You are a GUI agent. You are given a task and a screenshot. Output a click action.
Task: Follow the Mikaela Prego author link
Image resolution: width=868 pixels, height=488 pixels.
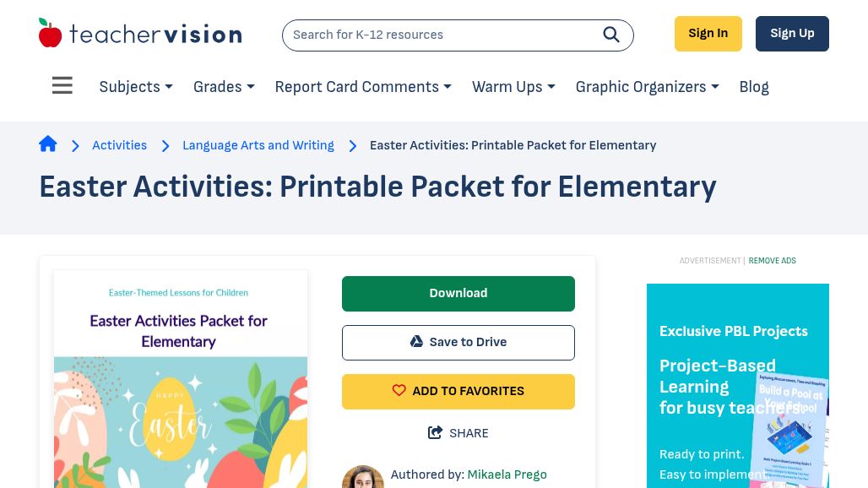coord(507,474)
